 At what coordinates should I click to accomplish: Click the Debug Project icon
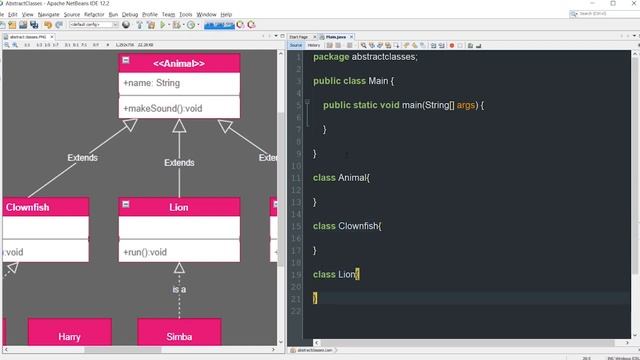point(176,25)
